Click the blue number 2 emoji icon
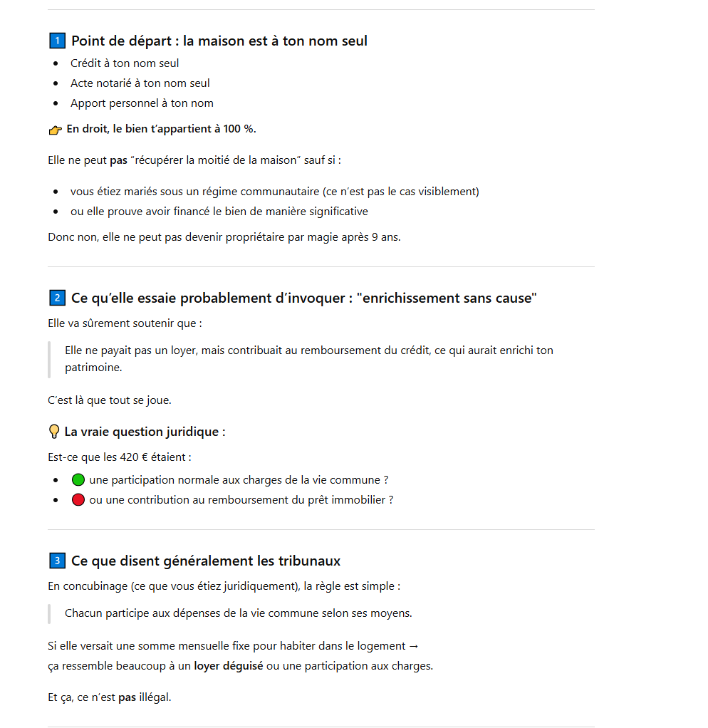Viewport: 708px width, 728px height. 57,298
